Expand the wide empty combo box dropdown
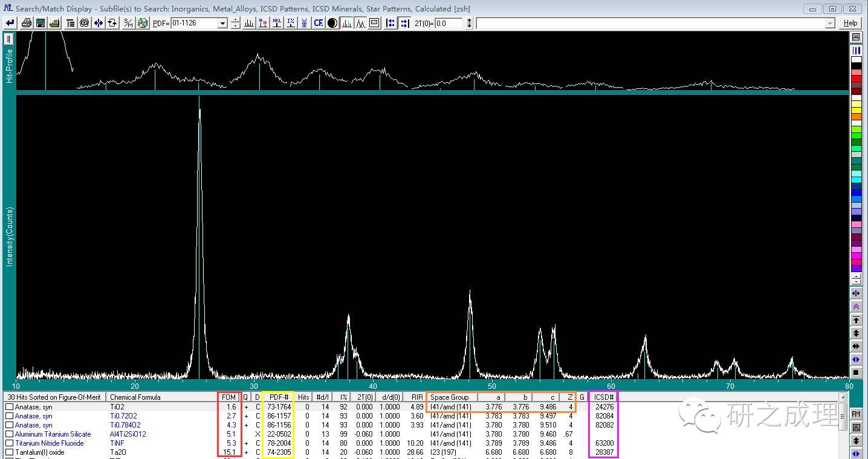 (x=830, y=23)
